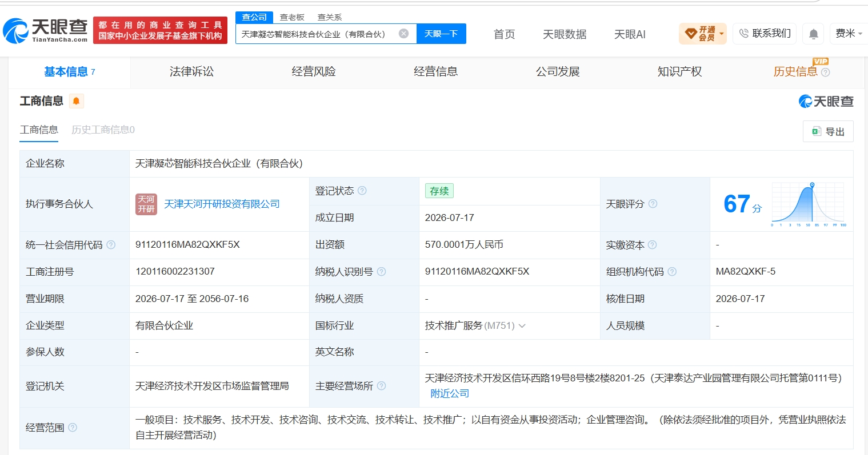Switch to the 查关系 search tab

(x=330, y=17)
